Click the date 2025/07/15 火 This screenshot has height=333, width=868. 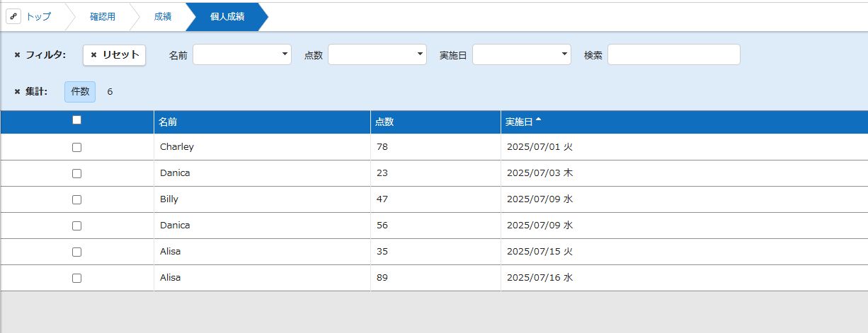pos(539,252)
